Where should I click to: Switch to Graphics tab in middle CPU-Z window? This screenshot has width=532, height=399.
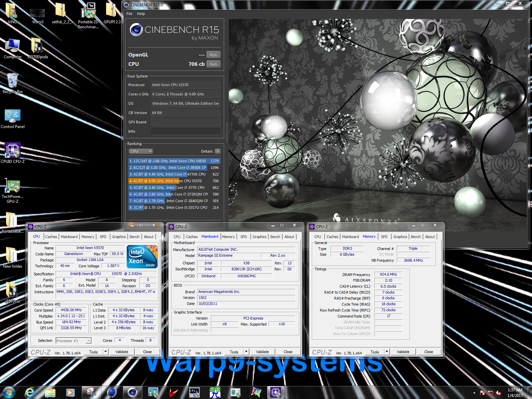tap(260, 237)
